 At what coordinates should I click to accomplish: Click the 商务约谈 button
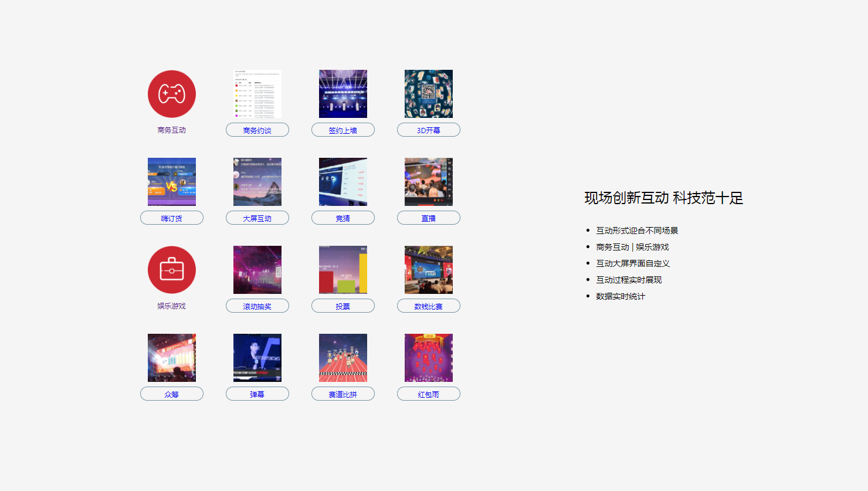pyautogui.click(x=257, y=130)
